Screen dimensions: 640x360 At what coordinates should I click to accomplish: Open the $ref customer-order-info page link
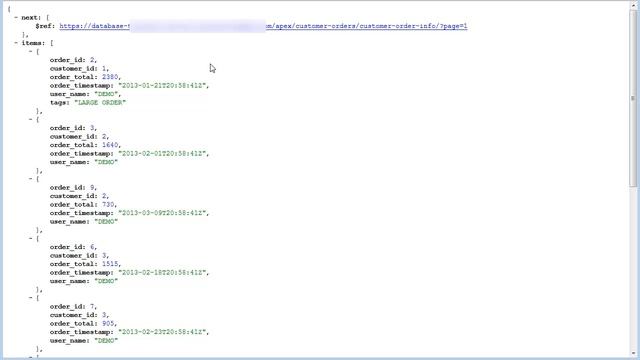coord(263,26)
